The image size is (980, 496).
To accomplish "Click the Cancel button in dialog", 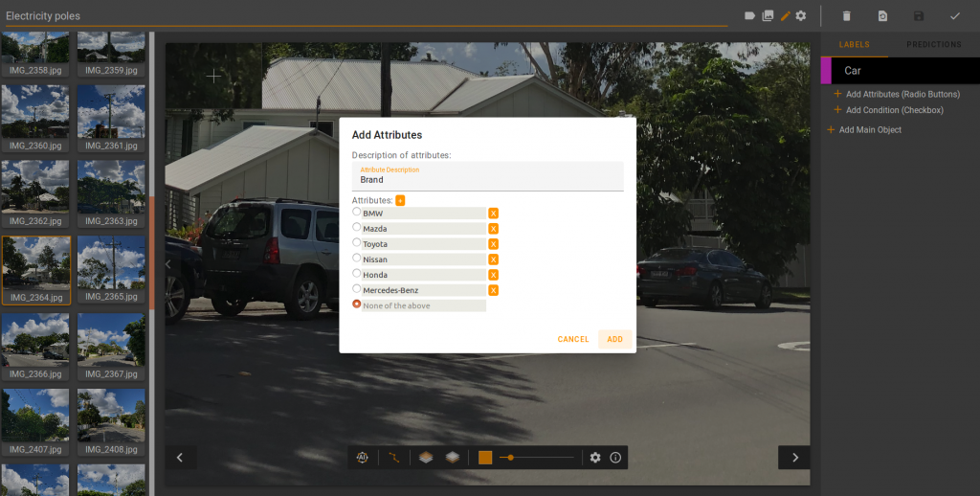I will tap(573, 339).
